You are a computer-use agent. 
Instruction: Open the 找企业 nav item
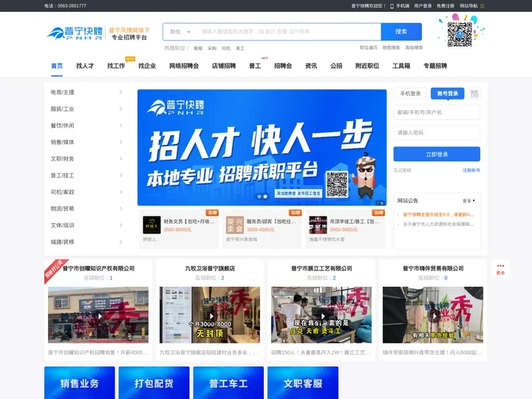(x=147, y=66)
